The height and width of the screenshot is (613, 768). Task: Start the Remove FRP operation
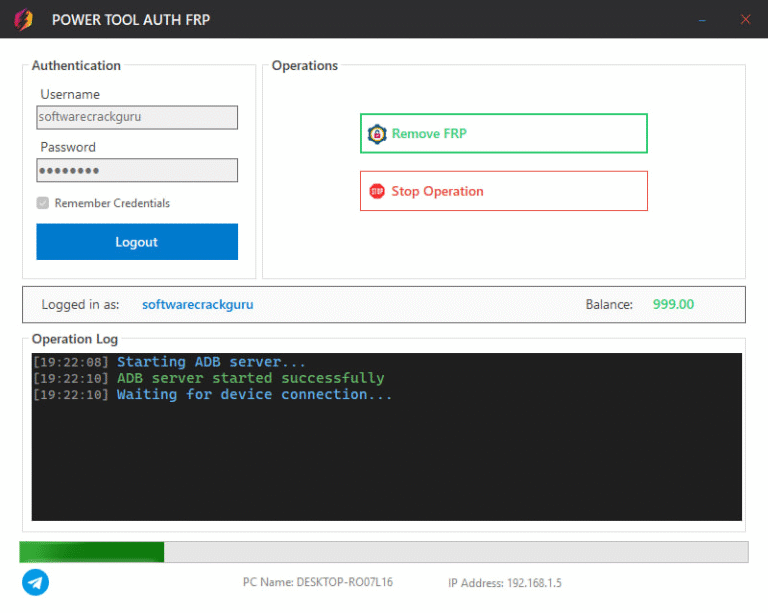(503, 133)
